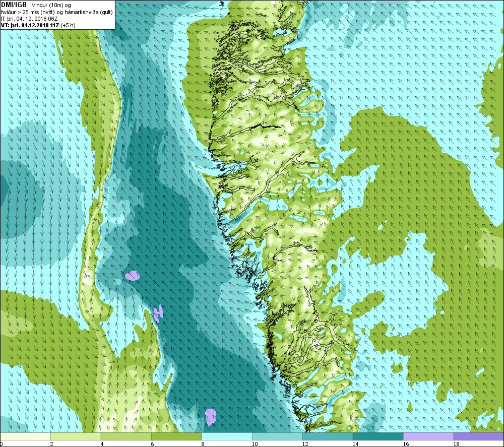504x447 pixels.
Task: Click the legend scale label "18"
Action: point(456,444)
